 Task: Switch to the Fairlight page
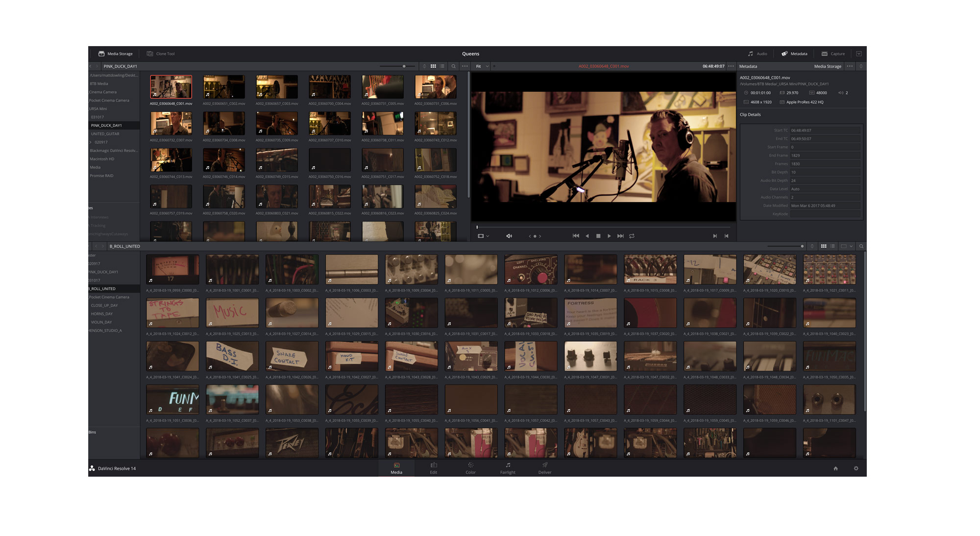pyautogui.click(x=508, y=468)
